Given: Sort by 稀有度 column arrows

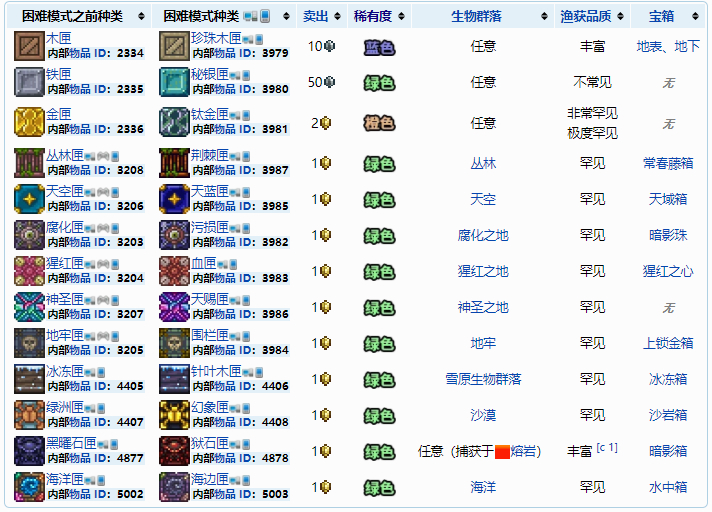Looking at the screenshot, I should point(401,17).
